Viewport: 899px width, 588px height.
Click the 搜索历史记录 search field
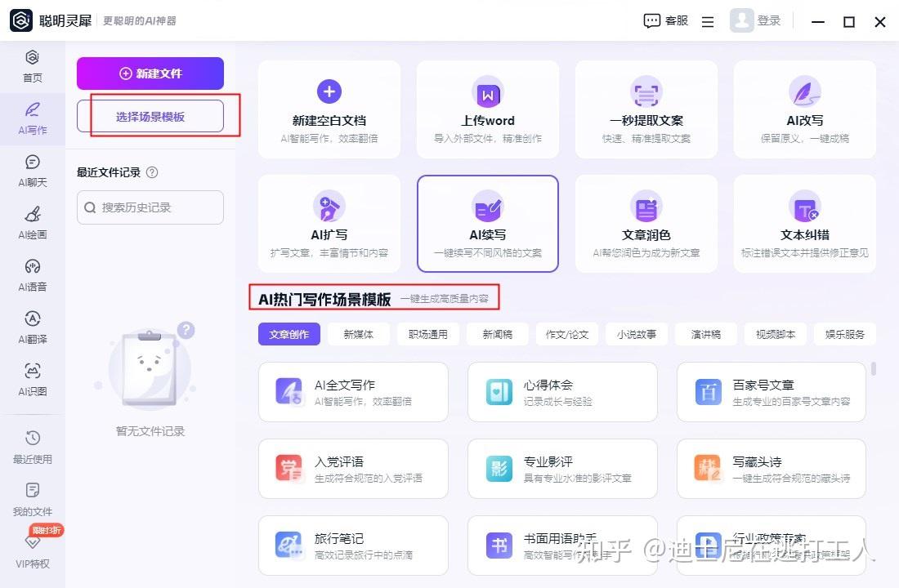[150, 207]
